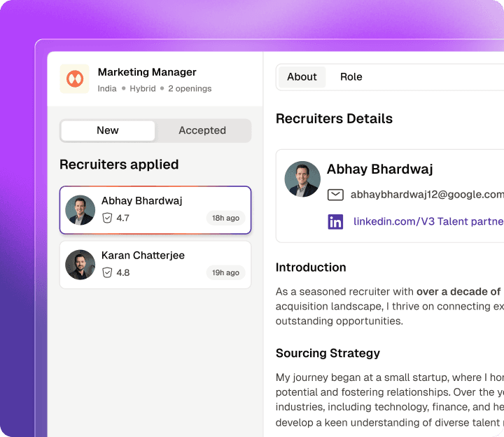
Task: Click the India location label
Action: tap(107, 89)
